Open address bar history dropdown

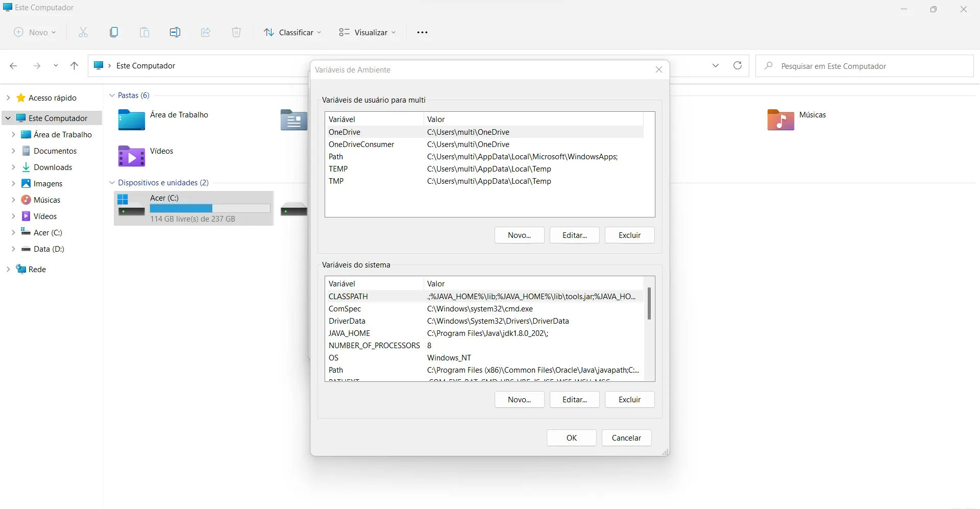(716, 65)
